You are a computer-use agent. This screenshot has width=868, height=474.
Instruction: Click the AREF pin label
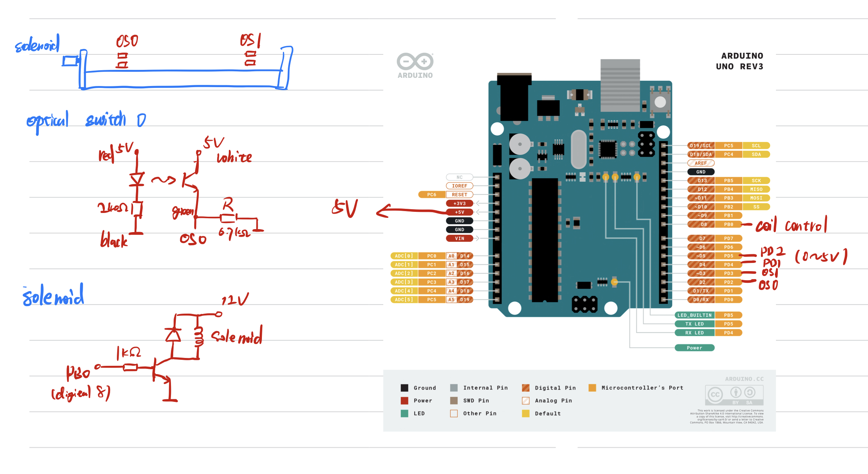coord(701,163)
